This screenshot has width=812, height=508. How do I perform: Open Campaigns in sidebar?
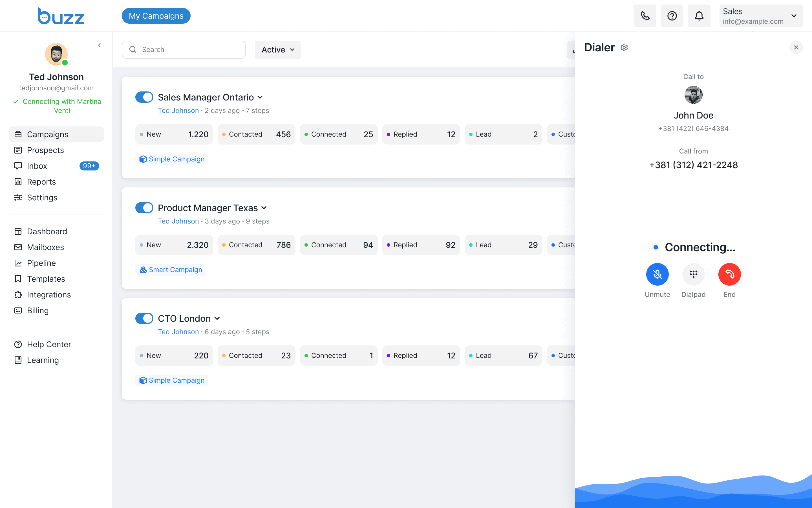click(56, 134)
